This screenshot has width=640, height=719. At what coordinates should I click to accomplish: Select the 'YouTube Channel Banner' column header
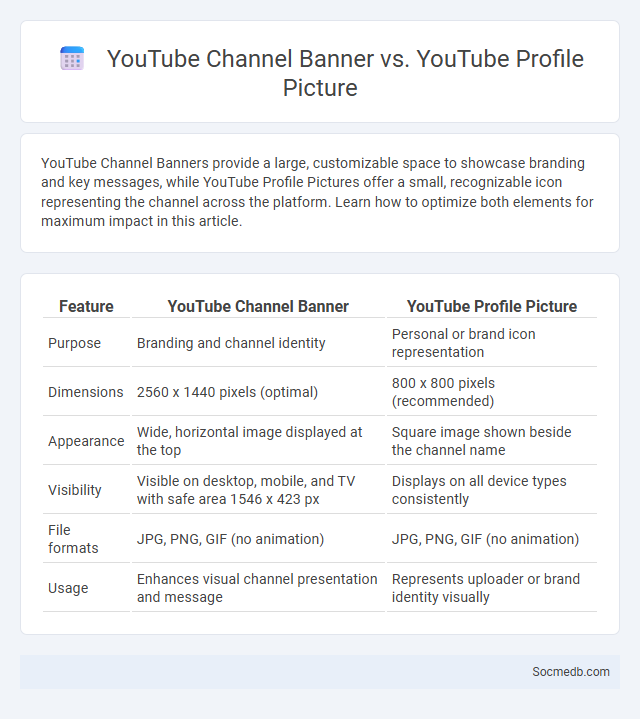(x=258, y=306)
